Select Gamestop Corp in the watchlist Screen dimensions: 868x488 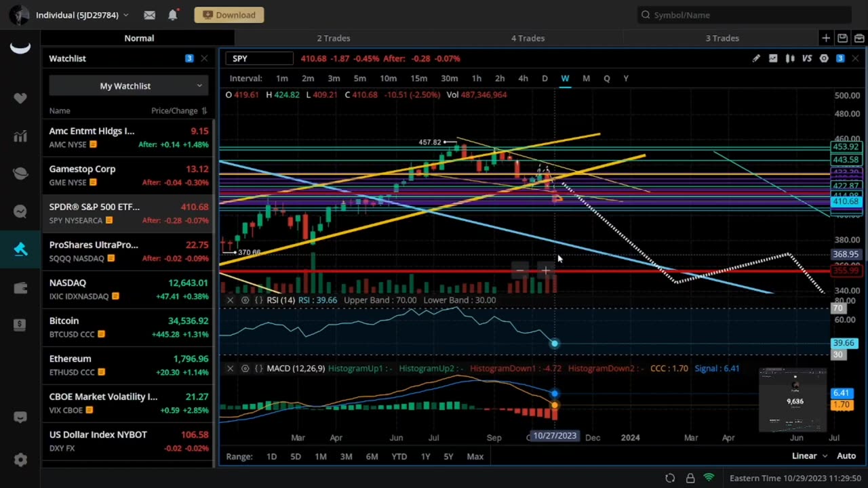coord(129,176)
